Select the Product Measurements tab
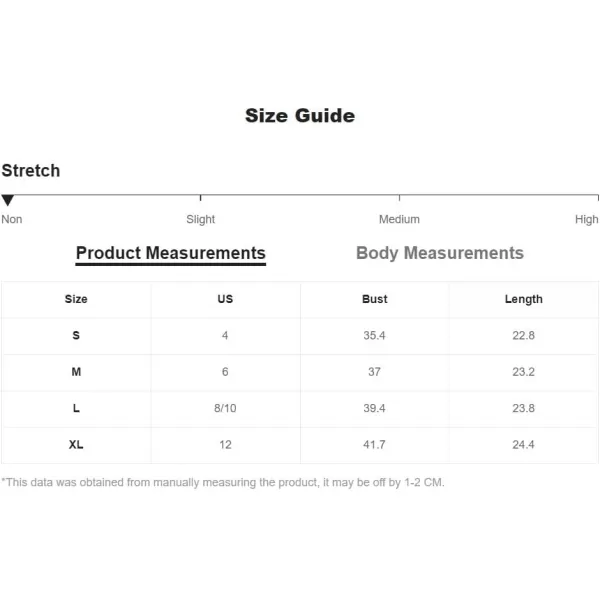Screen dimensions: 600x600 click(171, 254)
